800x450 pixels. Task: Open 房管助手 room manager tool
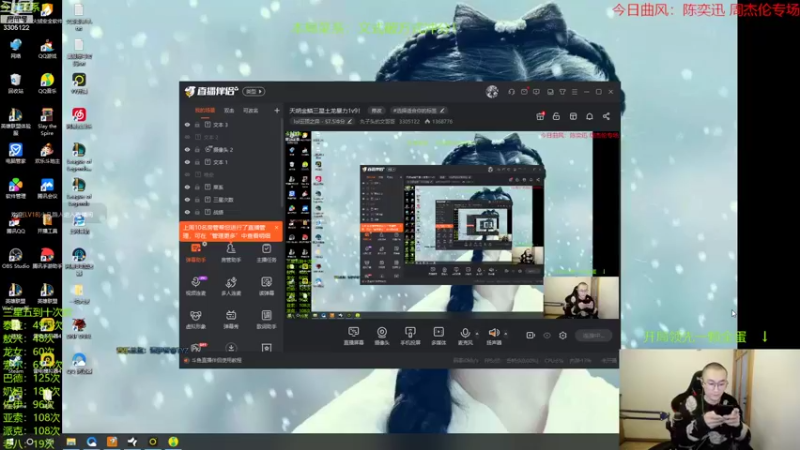click(231, 253)
